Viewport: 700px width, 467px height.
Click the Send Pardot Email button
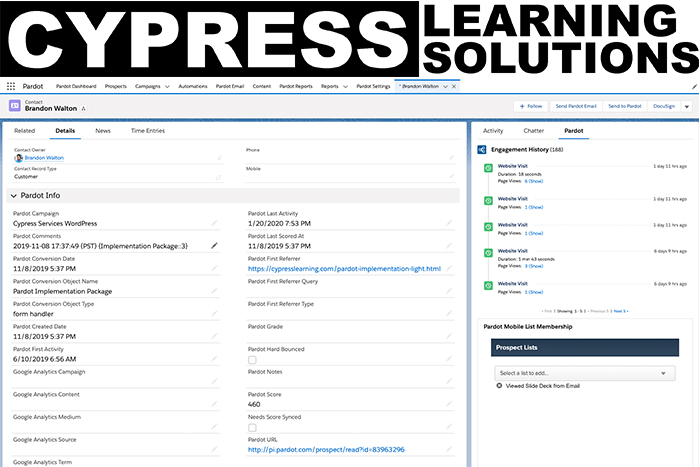[x=576, y=106]
